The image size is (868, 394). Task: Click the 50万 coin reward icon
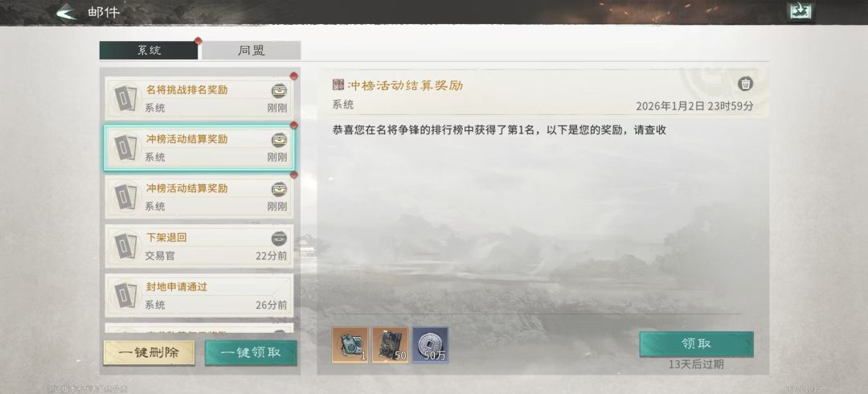(430, 345)
